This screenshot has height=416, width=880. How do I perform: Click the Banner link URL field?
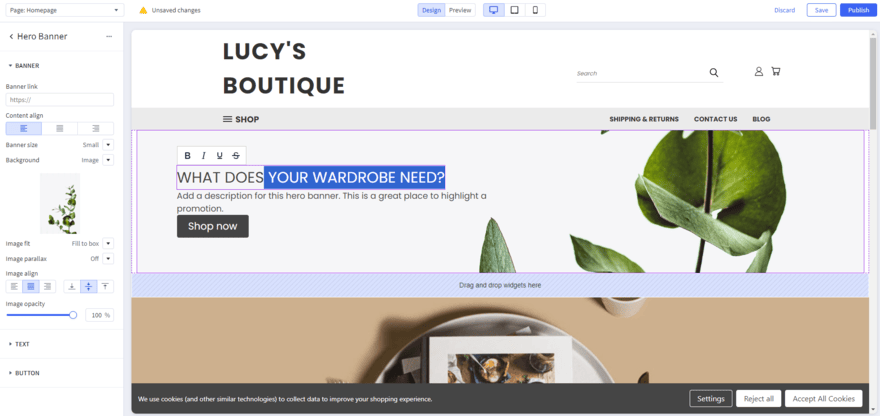click(59, 100)
